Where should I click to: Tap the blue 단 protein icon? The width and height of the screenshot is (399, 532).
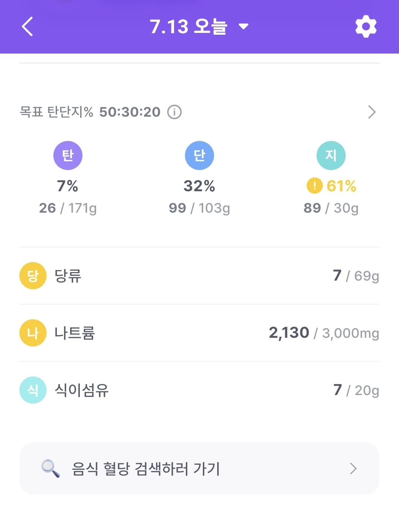coord(199,155)
